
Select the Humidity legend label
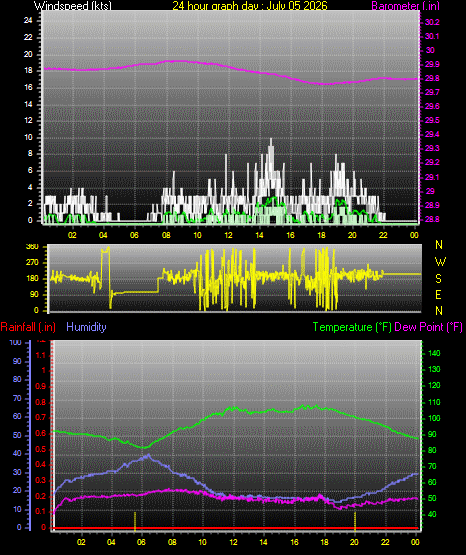click(x=86, y=327)
